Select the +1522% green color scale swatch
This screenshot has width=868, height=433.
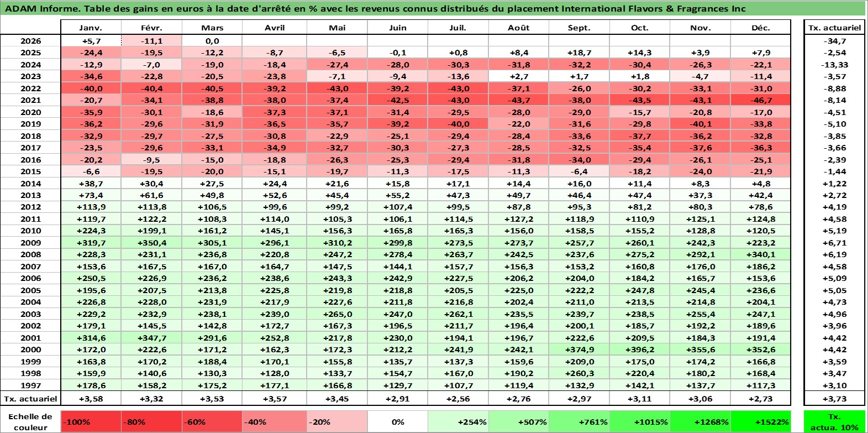(x=760, y=421)
